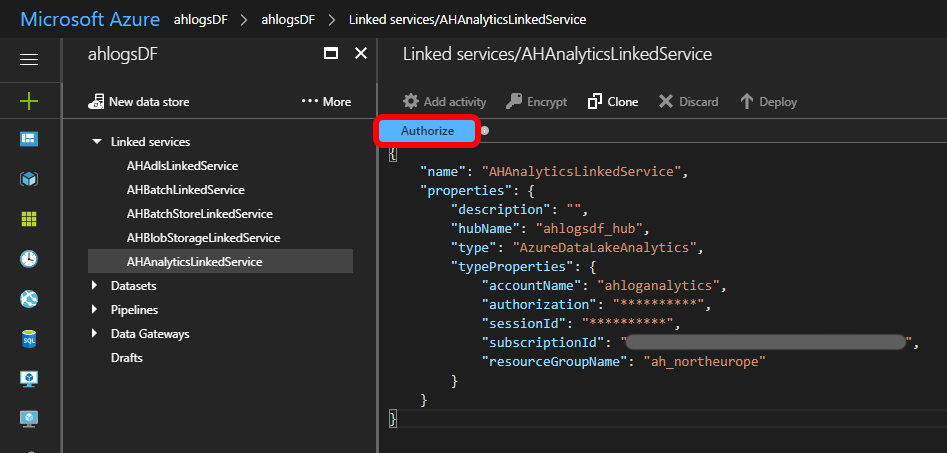Click the ahlogsDF blade title
This screenshot has width=947, height=453.
pos(123,54)
